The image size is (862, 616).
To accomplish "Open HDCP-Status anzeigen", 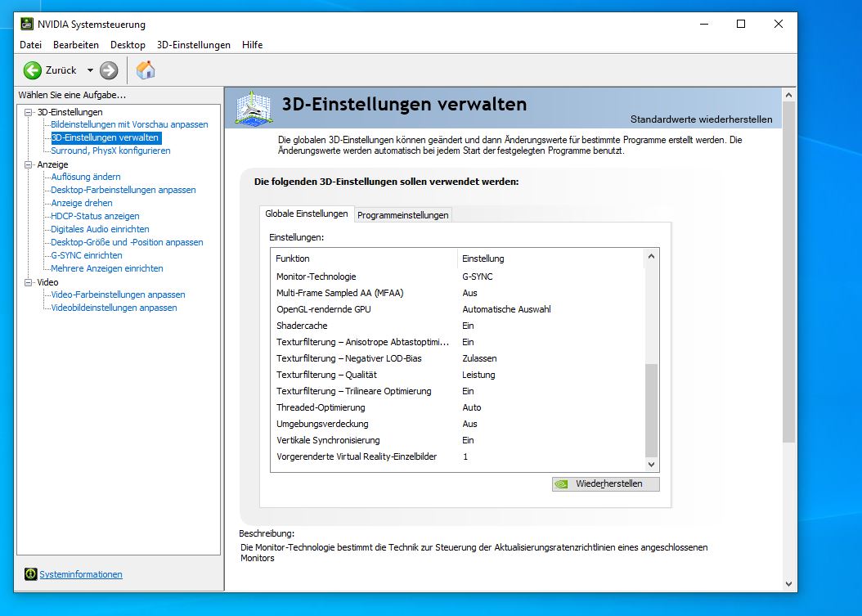I will [x=95, y=216].
